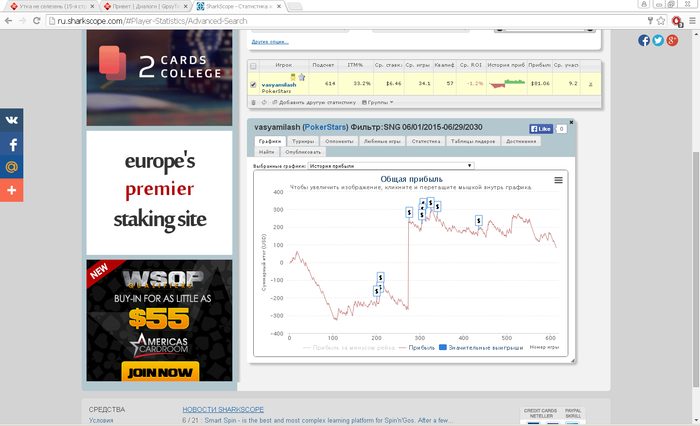This screenshot has width=700, height=426.
Task: Click the vasyamilash player name link
Action: pos(279,84)
